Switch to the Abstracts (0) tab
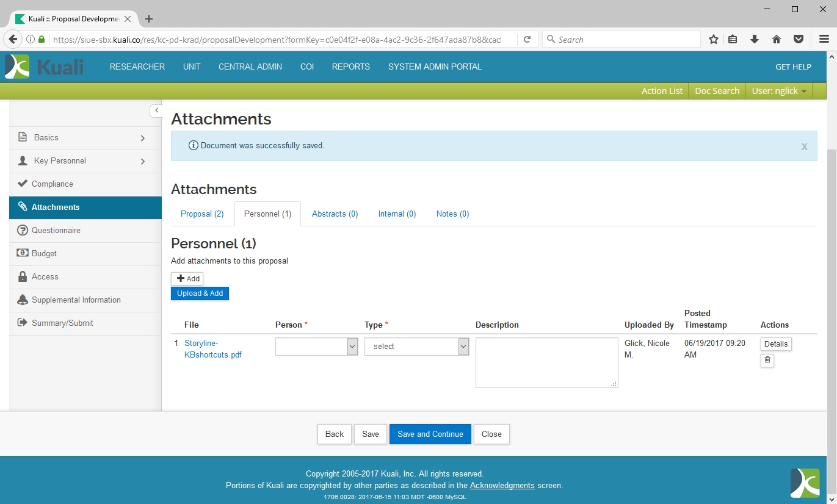Viewport: 837px width, 504px height. pyautogui.click(x=335, y=214)
